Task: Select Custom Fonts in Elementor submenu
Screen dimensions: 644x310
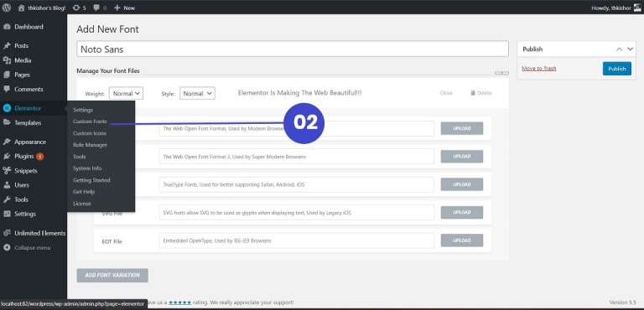Action: 90,121
